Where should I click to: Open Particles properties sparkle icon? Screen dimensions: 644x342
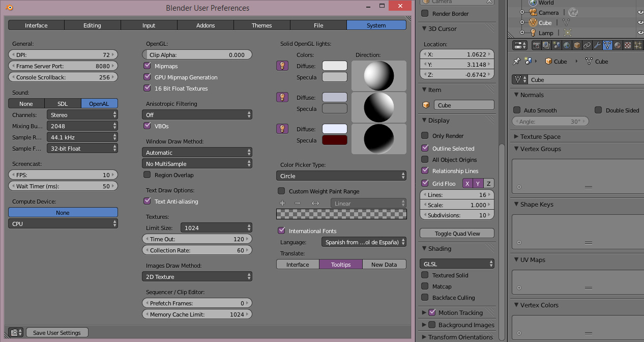click(638, 45)
